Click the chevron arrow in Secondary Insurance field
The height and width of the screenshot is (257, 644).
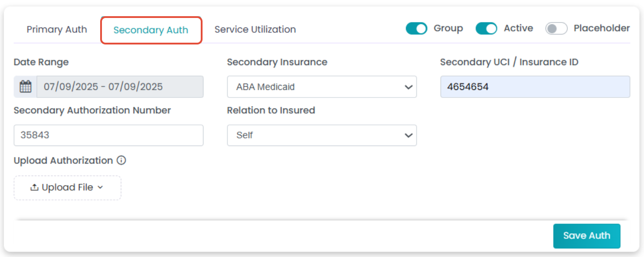pyautogui.click(x=408, y=87)
